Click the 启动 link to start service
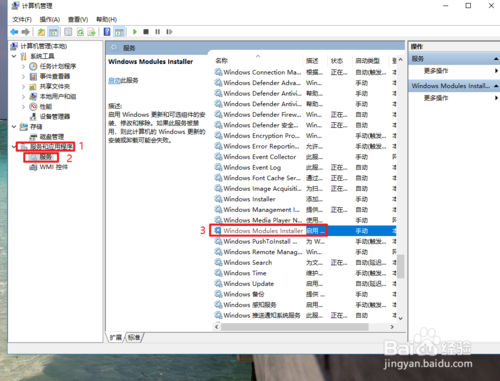 [x=114, y=80]
